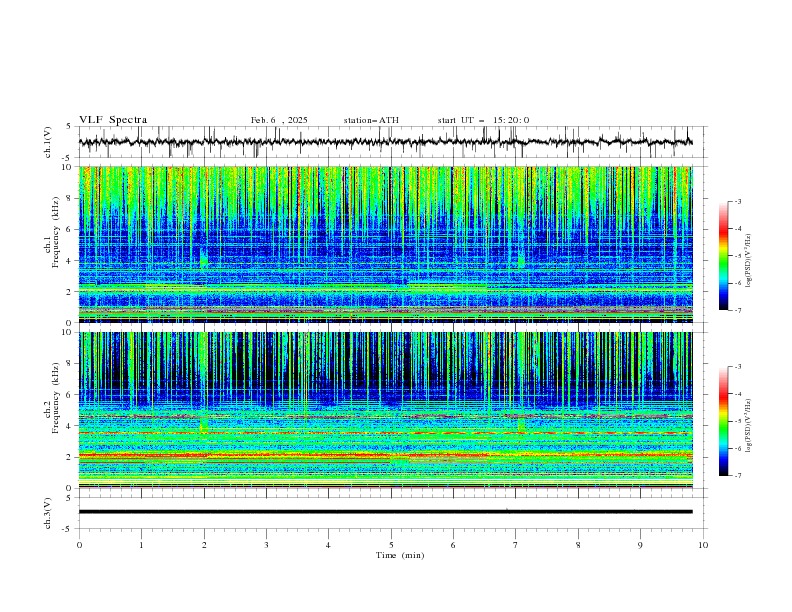Screen dimensions: 792x612
Task: Click the date 'Feb. 6 , 2025'
Action: click(x=279, y=120)
